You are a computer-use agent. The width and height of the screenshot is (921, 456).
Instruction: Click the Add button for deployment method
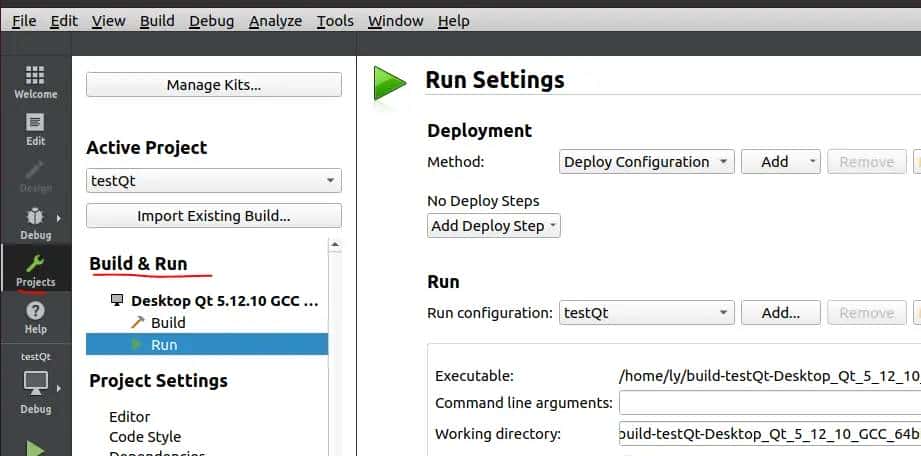click(x=780, y=162)
